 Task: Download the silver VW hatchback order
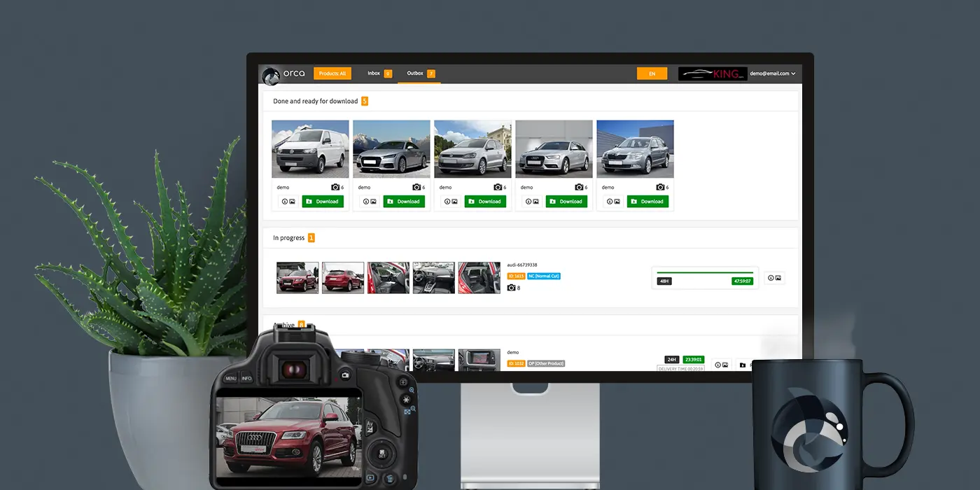pyautogui.click(x=485, y=202)
